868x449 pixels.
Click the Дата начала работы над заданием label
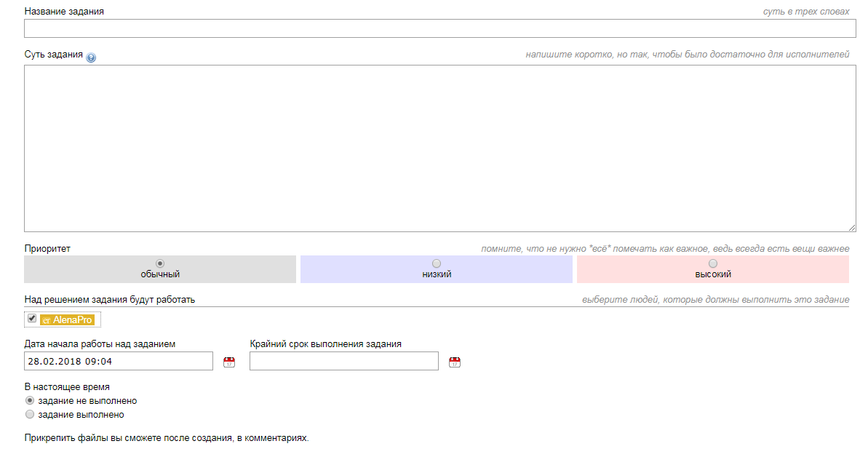pyautogui.click(x=100, y=343)
